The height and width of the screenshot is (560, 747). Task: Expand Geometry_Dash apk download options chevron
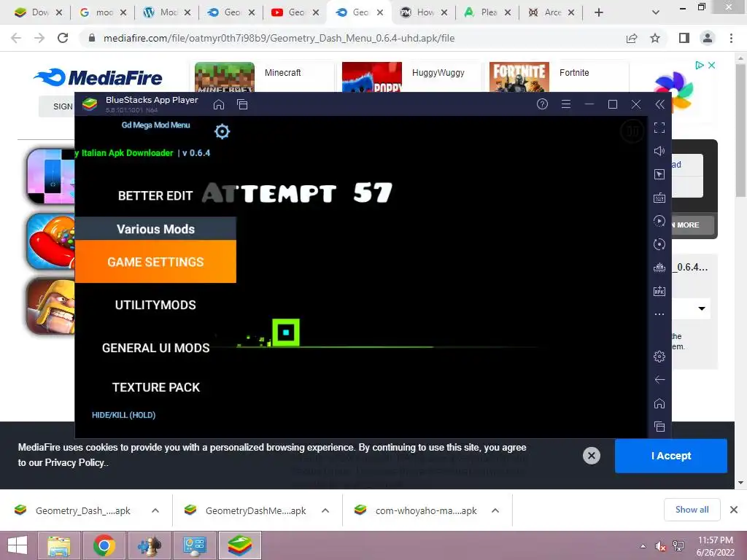(x=155, y=510)
